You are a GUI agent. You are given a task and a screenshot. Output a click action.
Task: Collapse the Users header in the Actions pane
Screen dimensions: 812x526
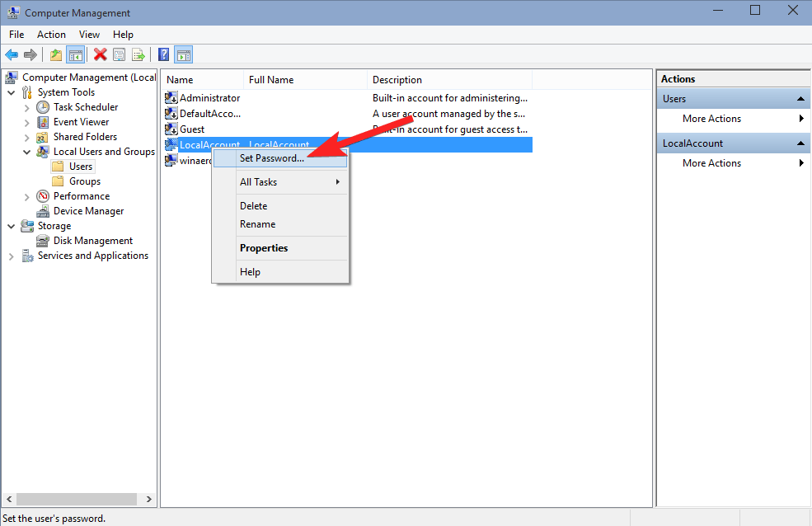point(799,98)
